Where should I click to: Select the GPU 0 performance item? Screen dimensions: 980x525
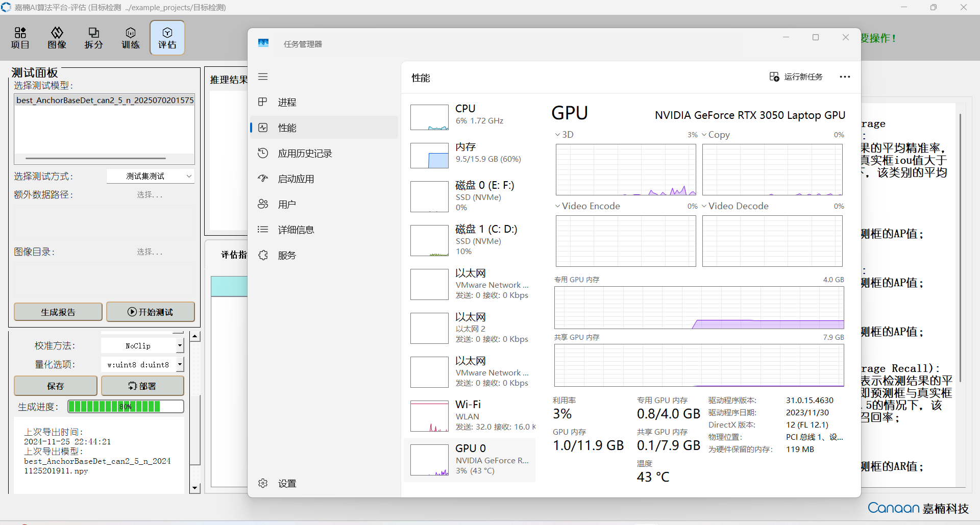(x=470, y=460)
